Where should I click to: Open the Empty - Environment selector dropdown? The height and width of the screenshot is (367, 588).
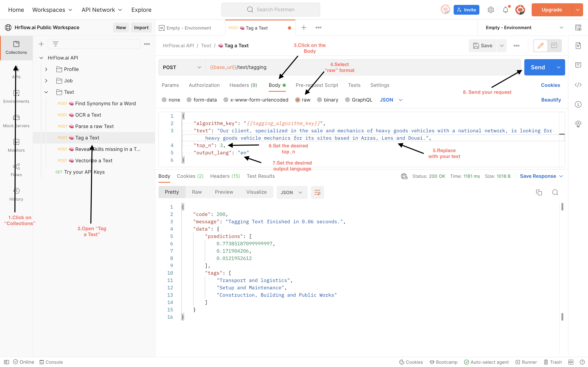click(524, 28)
